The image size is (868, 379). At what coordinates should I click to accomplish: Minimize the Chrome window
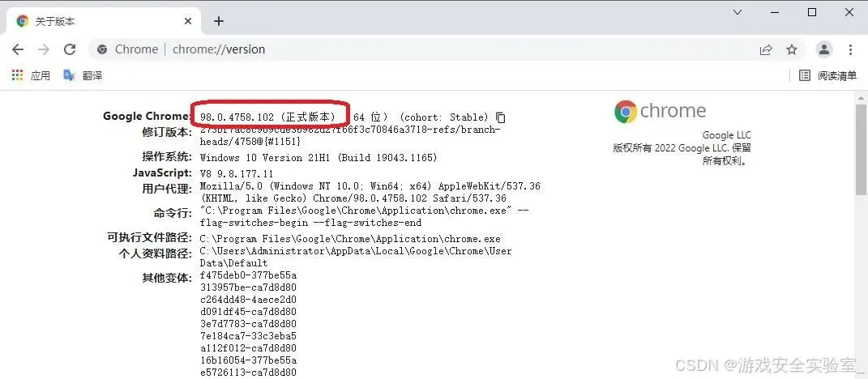pos(773,12)
